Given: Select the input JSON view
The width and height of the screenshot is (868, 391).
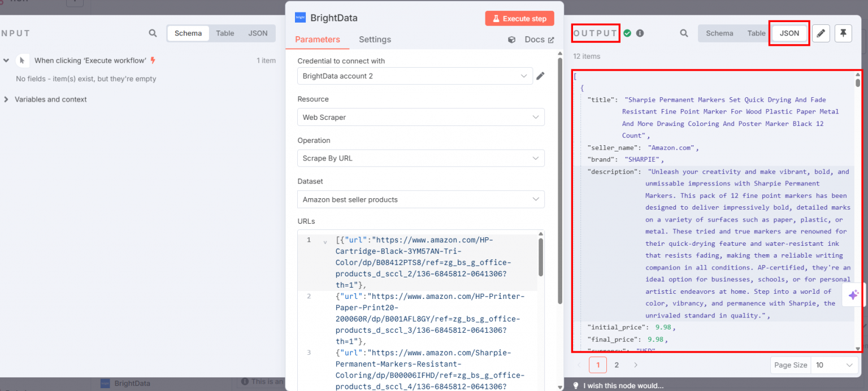Looking at the screenshot, I should [x=258, y=33].
